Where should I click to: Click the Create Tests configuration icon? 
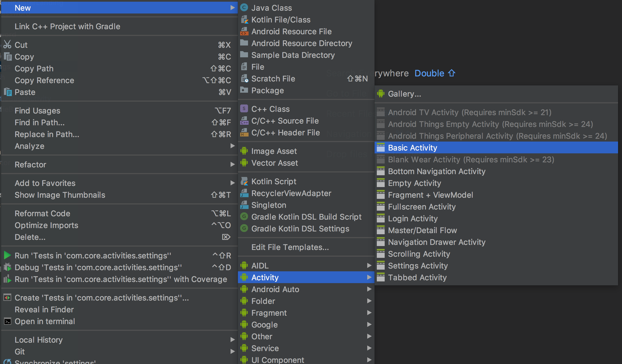pos(7,297)
